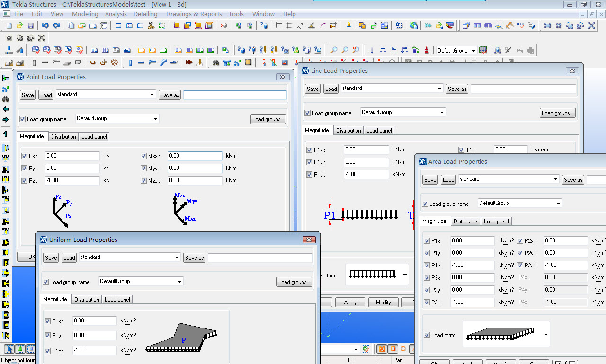Open the standard dropdown in Area Load Properties
Screen dimensions: 606x364
[x=556, y=179]
